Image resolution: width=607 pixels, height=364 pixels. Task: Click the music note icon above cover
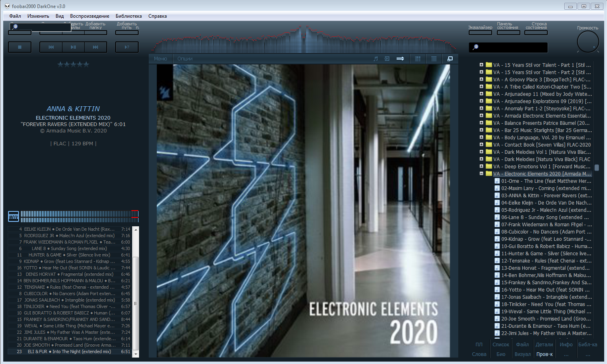tap(376, 59)
